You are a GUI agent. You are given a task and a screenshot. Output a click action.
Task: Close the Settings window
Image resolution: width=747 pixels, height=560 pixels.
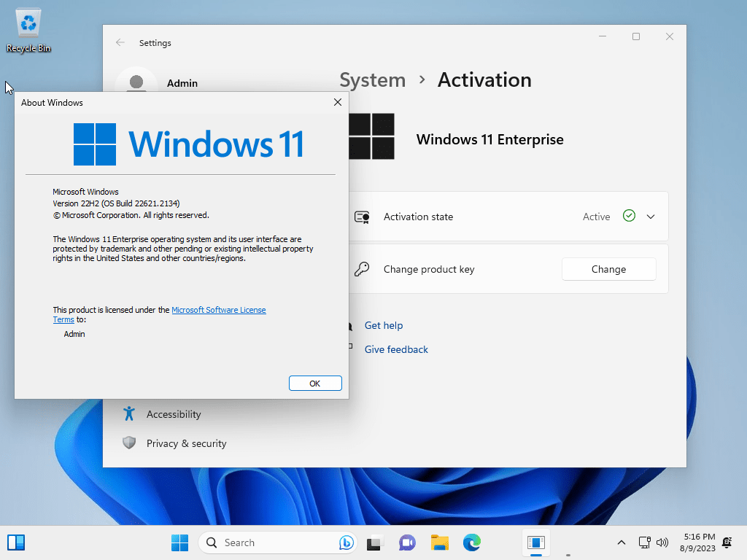(670, 36)
